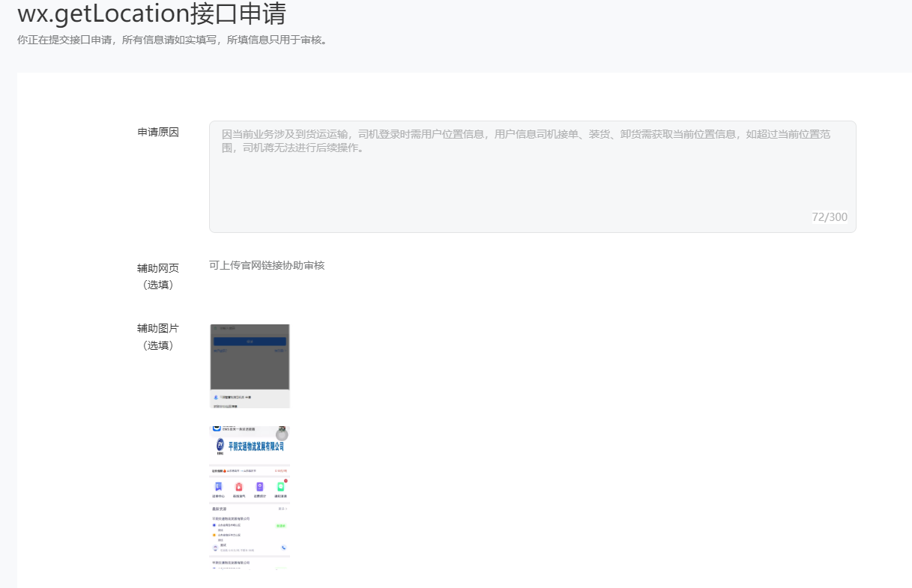Open the second auxiliary image thumbnail showing 平阴交通物流发展有限公司
The image size is (912, 588).
(250, 497)
